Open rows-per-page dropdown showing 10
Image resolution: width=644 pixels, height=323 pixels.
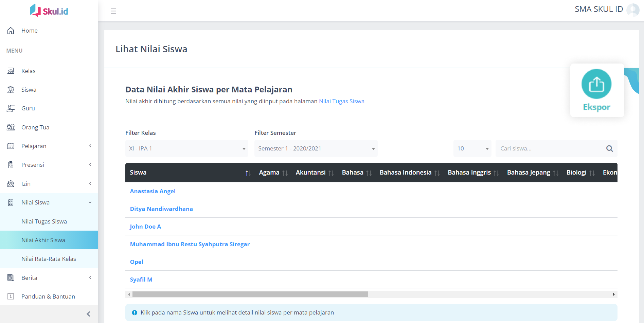[472, 148]
